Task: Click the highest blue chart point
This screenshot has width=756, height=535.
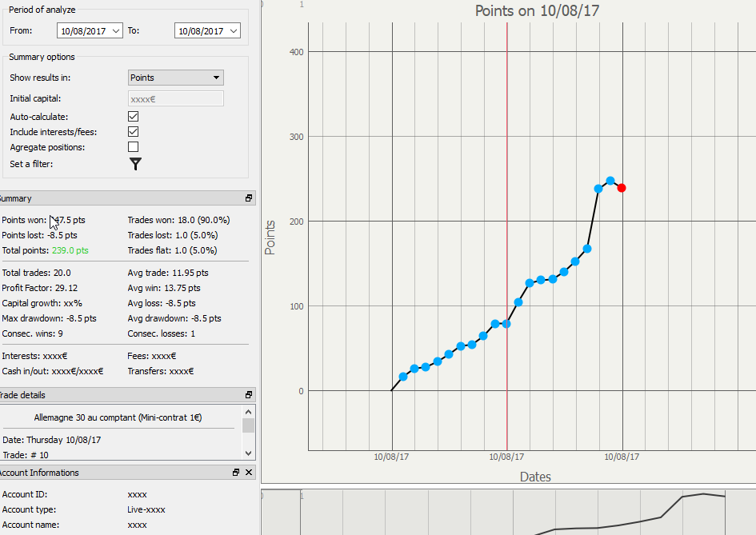Action: [x=610, y=181]
